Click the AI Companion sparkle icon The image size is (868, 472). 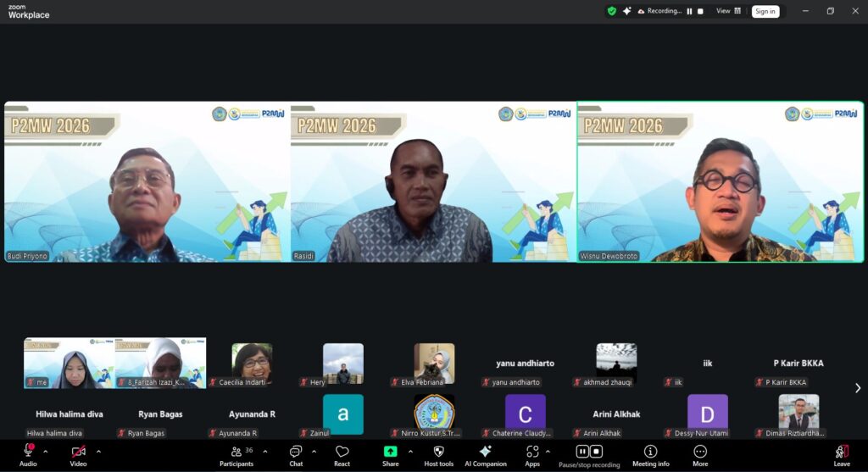point(485,452)
